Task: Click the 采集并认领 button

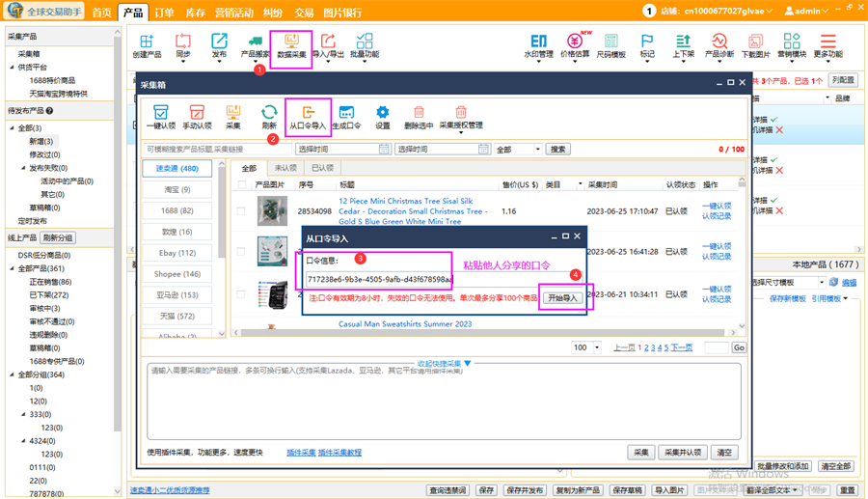Action: 683,453
